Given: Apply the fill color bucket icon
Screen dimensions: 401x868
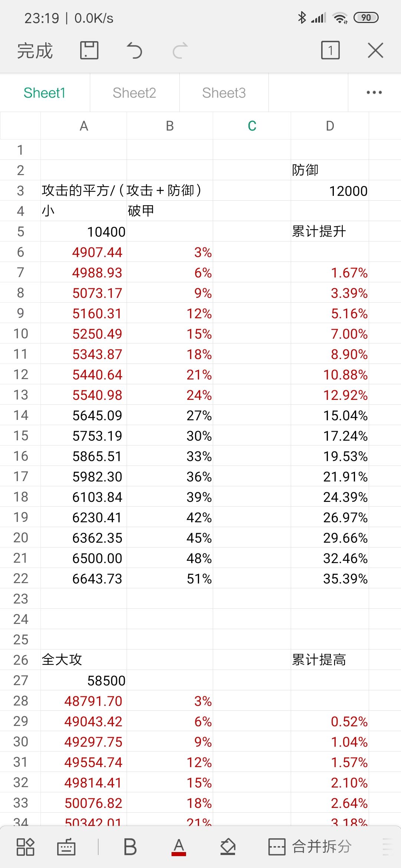Looking at the screenshot, I should [228, 847].
